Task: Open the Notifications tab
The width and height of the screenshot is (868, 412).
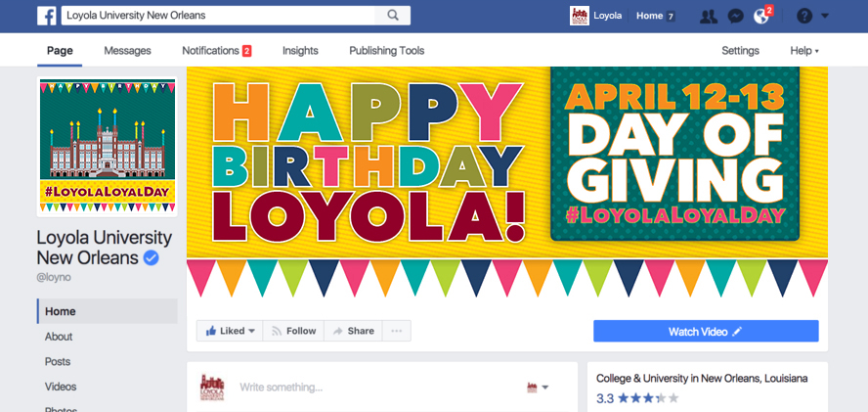Action: tap(216, 51)
